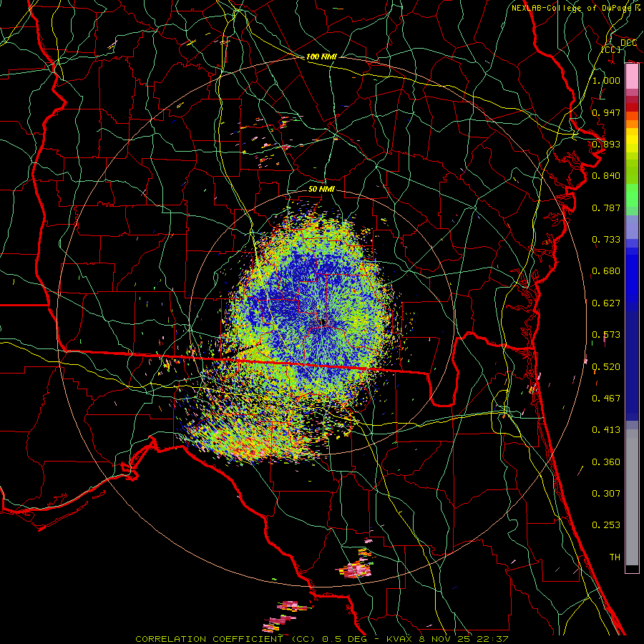Click the 50 NMI range ring label
Image resolution: width=644 pixels, height=644 pixels.
click(x=321, y=189)
